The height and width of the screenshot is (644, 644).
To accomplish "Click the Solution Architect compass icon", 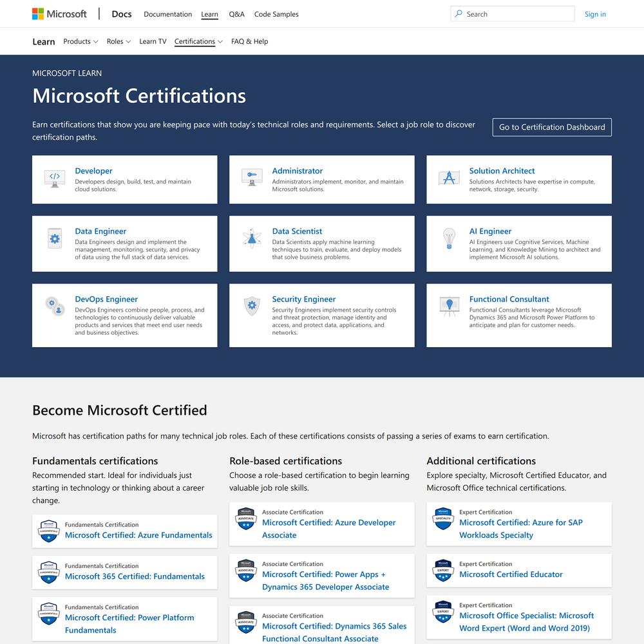I will (x=449, y=178).
